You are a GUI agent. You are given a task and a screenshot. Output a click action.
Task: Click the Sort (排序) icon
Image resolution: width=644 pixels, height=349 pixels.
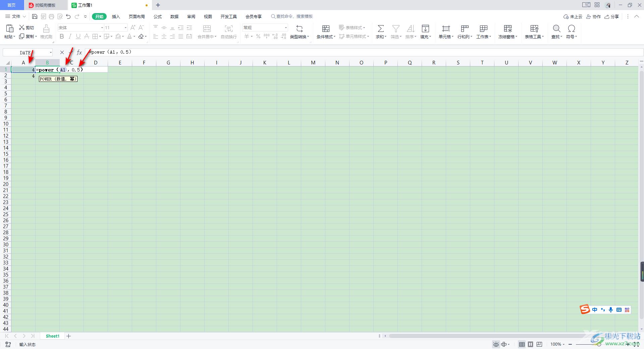[411, 29]
